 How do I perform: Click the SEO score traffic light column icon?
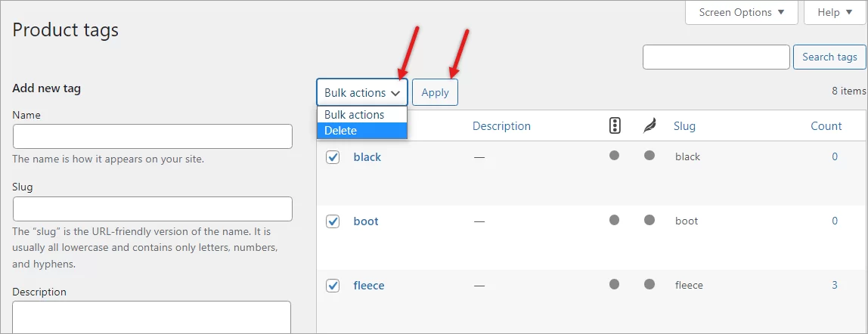(x=615, y=126)
